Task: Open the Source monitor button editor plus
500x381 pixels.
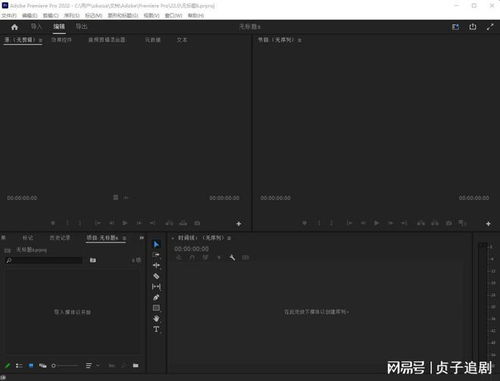Action: 239,224
